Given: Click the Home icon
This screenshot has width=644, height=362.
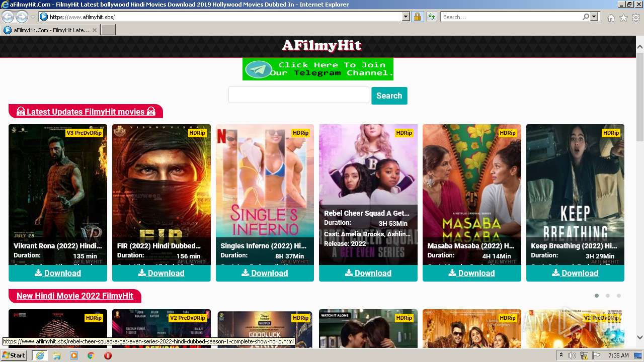Looking at the screenshot, I should [x=611, y=18].
